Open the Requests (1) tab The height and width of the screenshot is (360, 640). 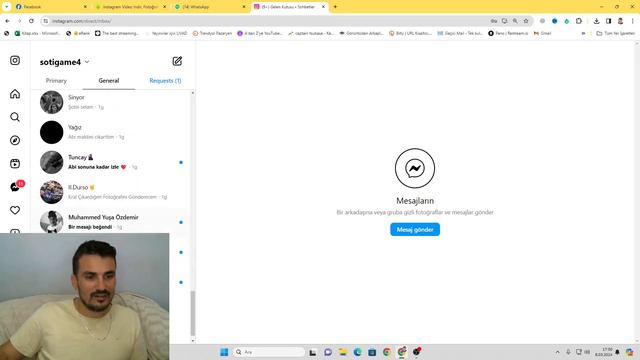coord(165,81)
